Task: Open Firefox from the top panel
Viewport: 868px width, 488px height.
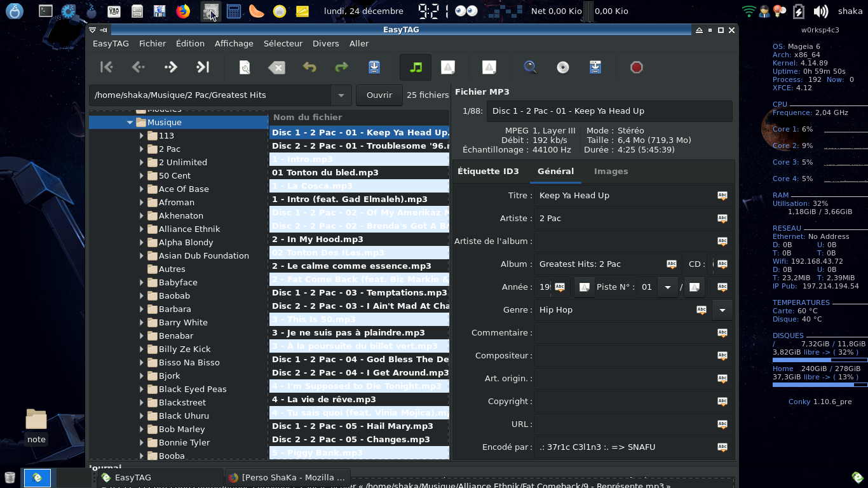Action: point(183,11)
